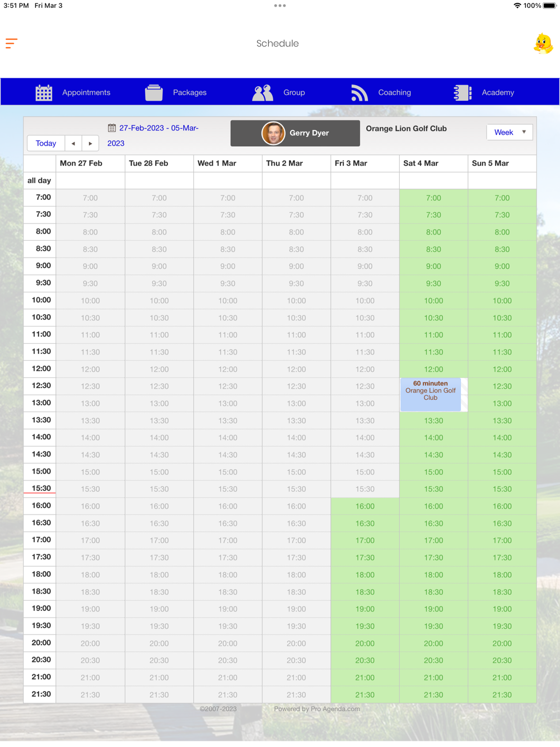Select the Thu 2 Mar column header
560x747 pixels.
point(296,164)
